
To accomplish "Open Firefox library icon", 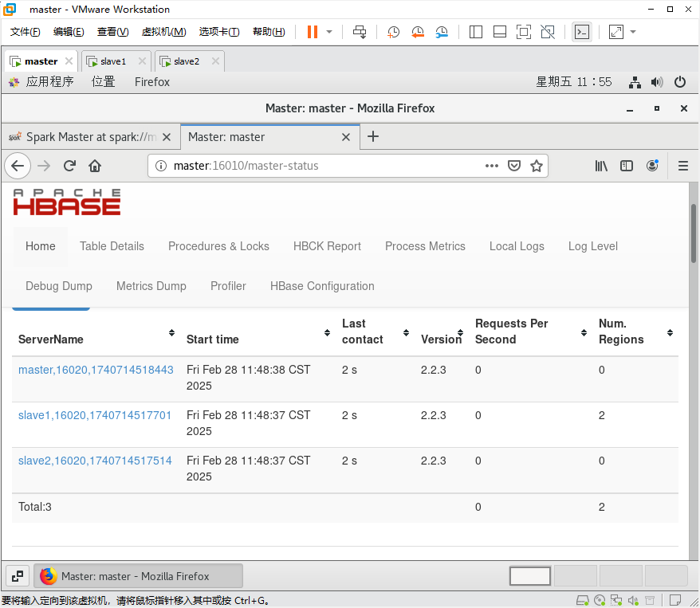I will tap(601, 166).
